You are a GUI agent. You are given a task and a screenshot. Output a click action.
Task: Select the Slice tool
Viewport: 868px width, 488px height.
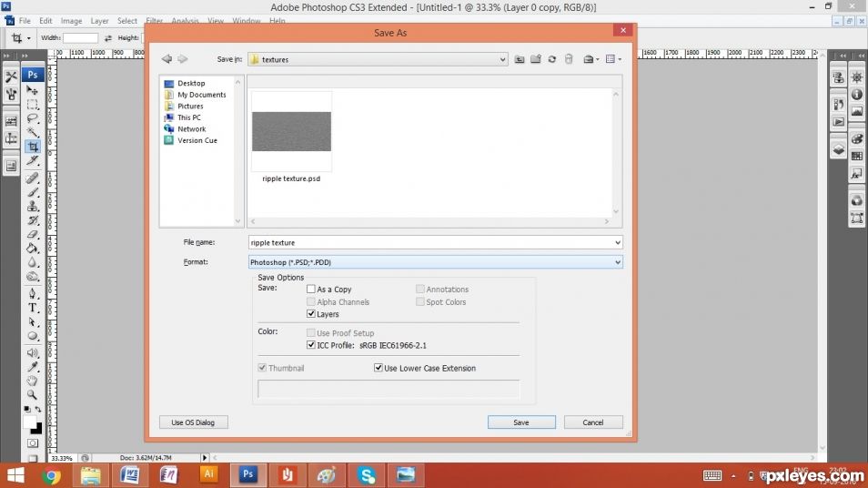tap(33, 160)
